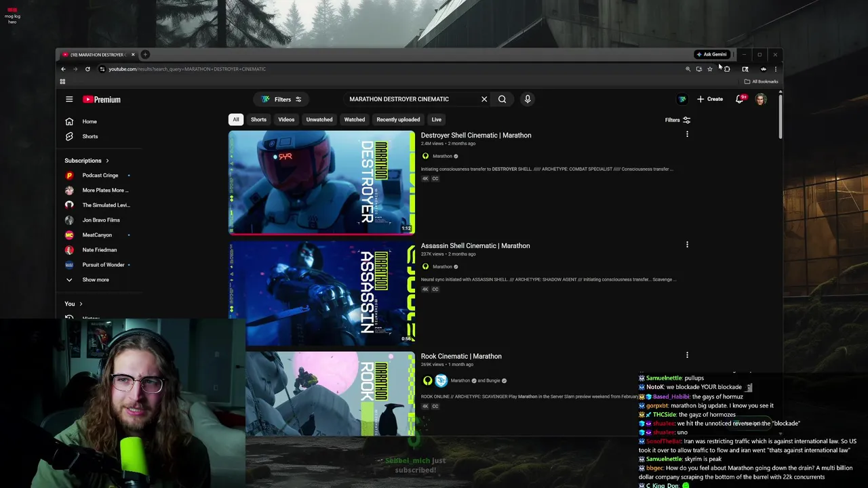868x488 pixels.
Task: Select the Unwatched filter chip
Action: pos(319,120)
